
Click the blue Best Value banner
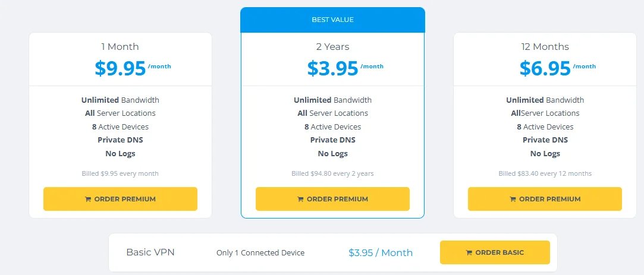332,20
